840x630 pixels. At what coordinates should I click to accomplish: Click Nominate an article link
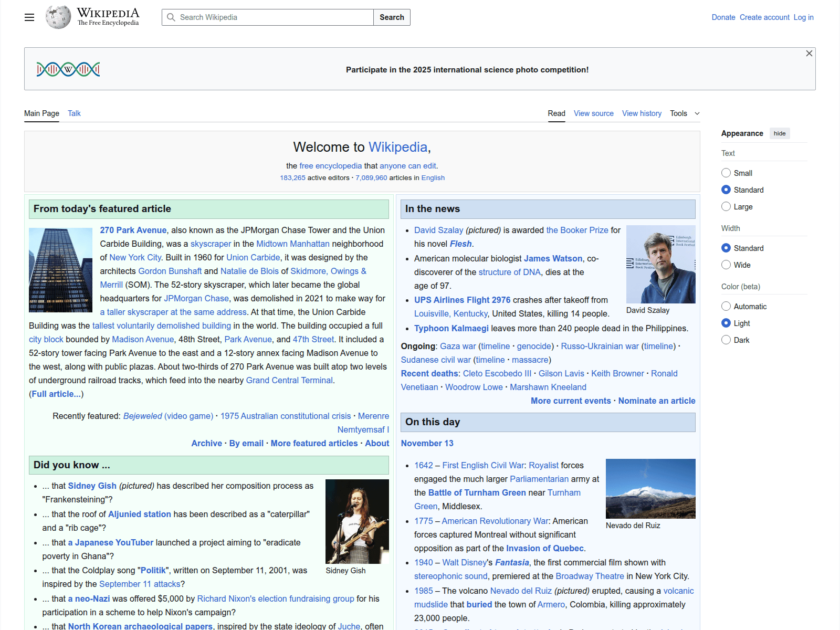tap(657, 401)
